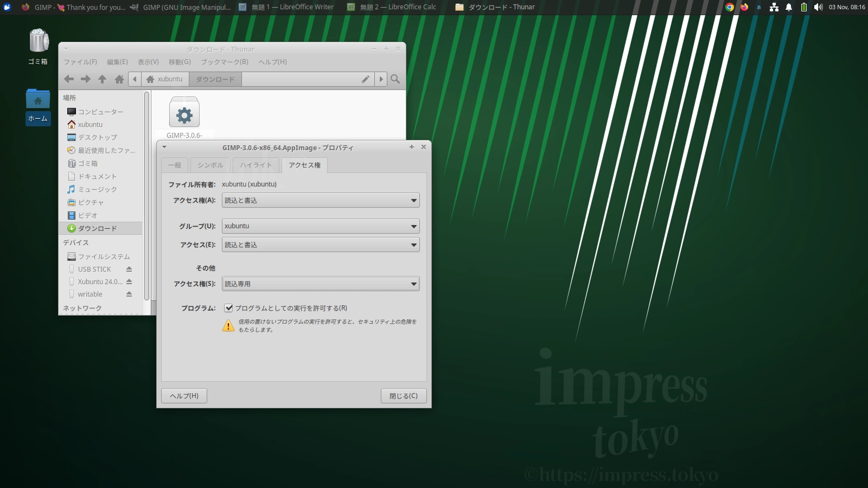This screenshot has height=488, width=868.
Task: Open the 移動(G) menu in Thunar
Action: [180, 62]
